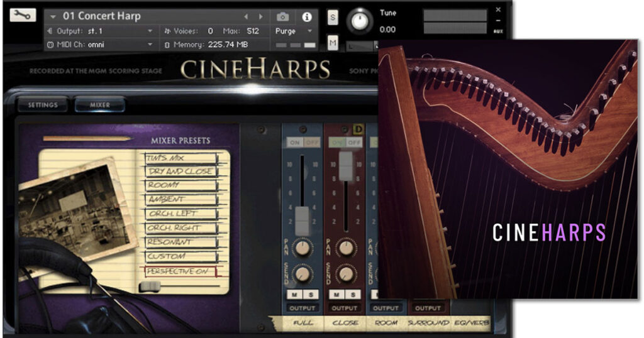Click the camera snapshot icon
Viewport: 644px width, 338px height.
(x=282, y=17)
